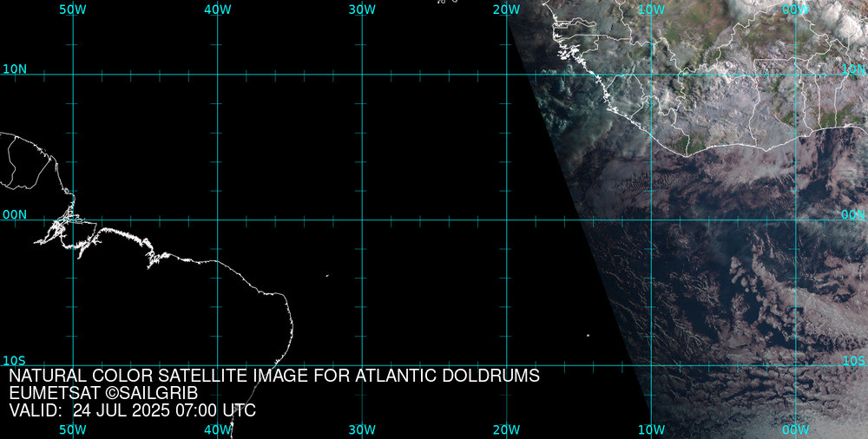
Task: Click the 00W label in the bottom longitude row
Action: tap(796, 429)
